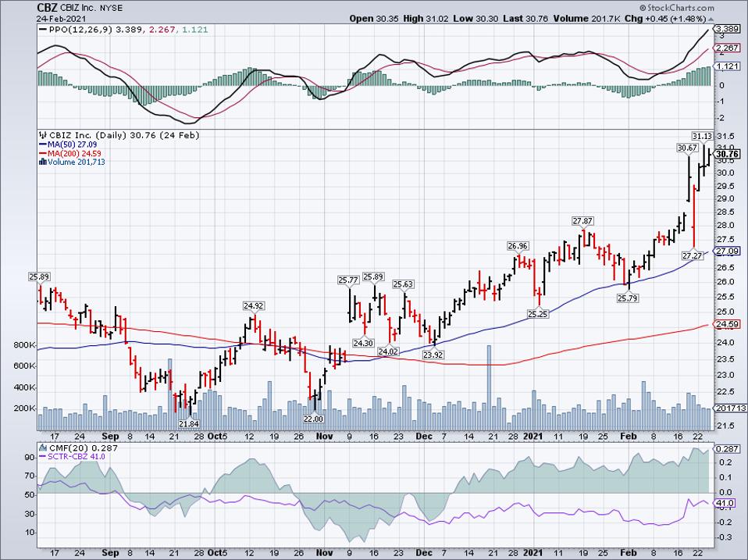The height and width of the screenshot is (560, 748).
Task: Click the 24.92 October peak label
Action: (x=254, y=305)
